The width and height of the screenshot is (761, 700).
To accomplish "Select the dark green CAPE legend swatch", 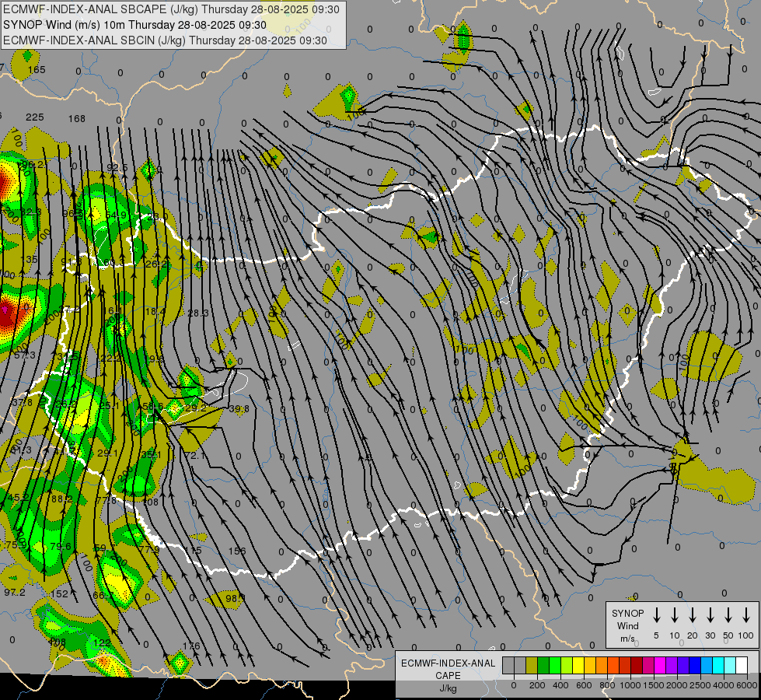I will point(543,665).
